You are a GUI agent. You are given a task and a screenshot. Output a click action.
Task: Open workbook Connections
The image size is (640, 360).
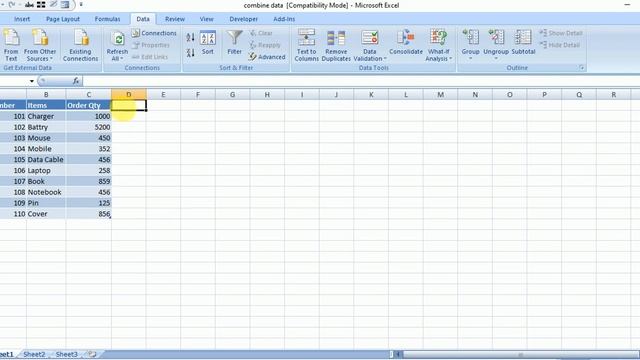(x=154, y=33)
